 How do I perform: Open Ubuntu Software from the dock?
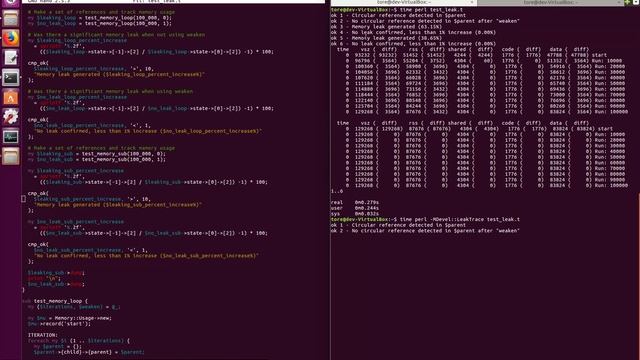click(11, 97)
